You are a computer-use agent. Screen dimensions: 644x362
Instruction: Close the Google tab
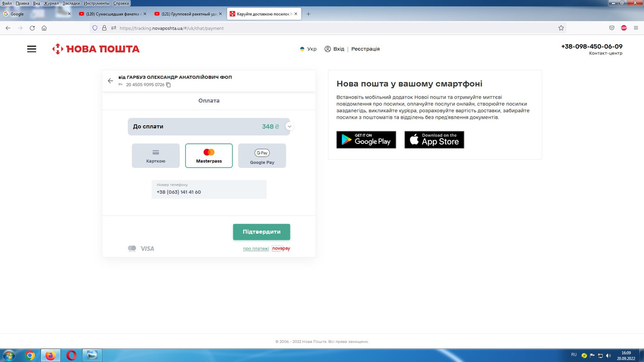pyautogui.click(x=69, y=14)
